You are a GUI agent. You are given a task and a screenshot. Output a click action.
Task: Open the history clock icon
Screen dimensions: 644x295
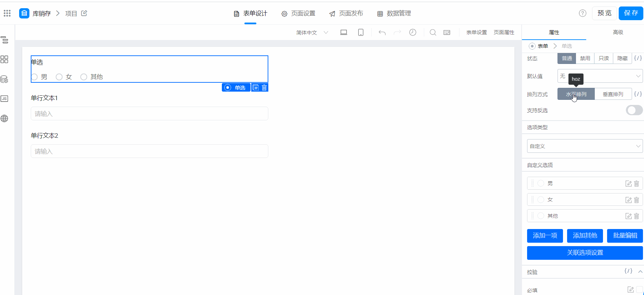pos(413,32)
